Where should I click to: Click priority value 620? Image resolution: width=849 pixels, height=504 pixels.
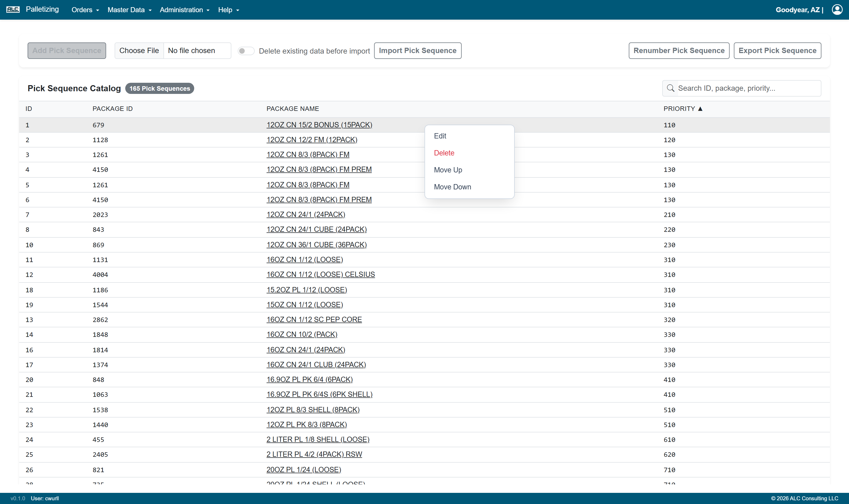pyautogui.click(x=669, y=455)
